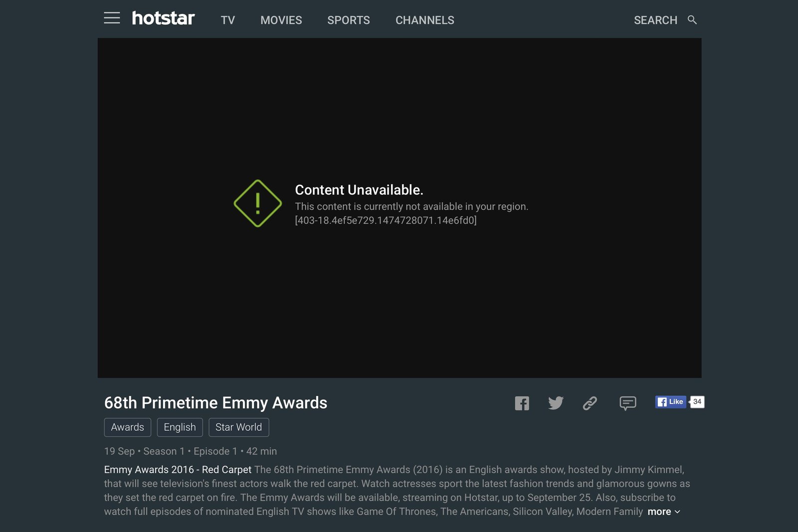Expand description with more chevron

pos(664,512)
